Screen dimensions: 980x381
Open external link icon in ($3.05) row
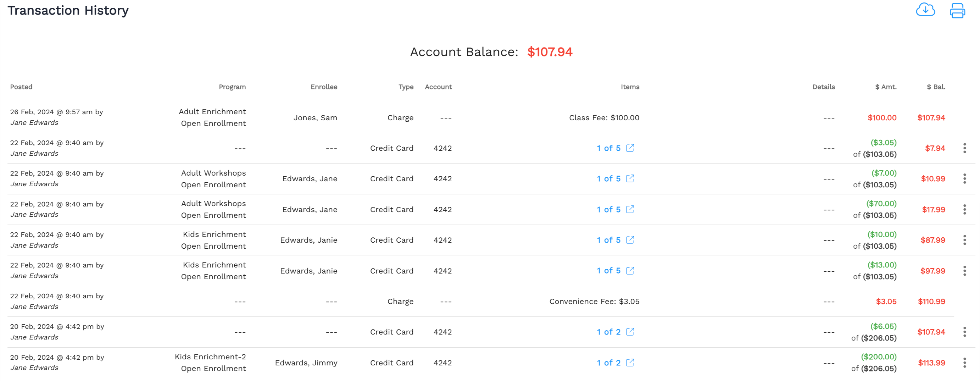(630, 148)
